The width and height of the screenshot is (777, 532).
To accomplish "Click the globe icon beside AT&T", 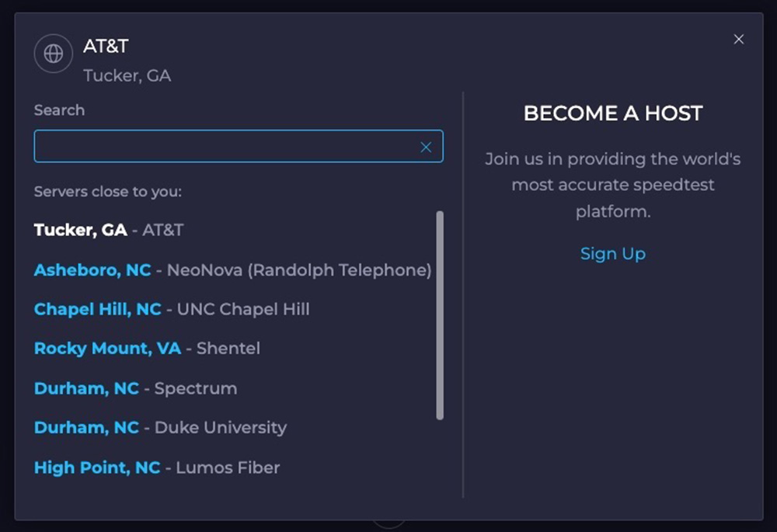I will [x=54, y=54].
